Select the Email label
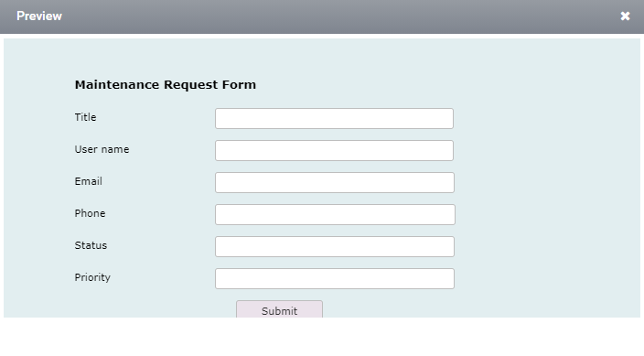 point(89,181)
